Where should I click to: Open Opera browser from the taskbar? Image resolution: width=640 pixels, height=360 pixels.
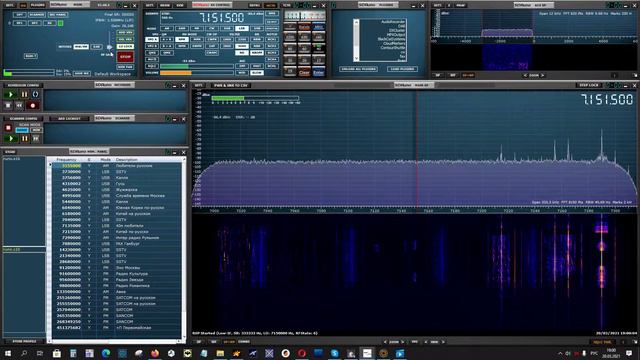coord(302,353)
